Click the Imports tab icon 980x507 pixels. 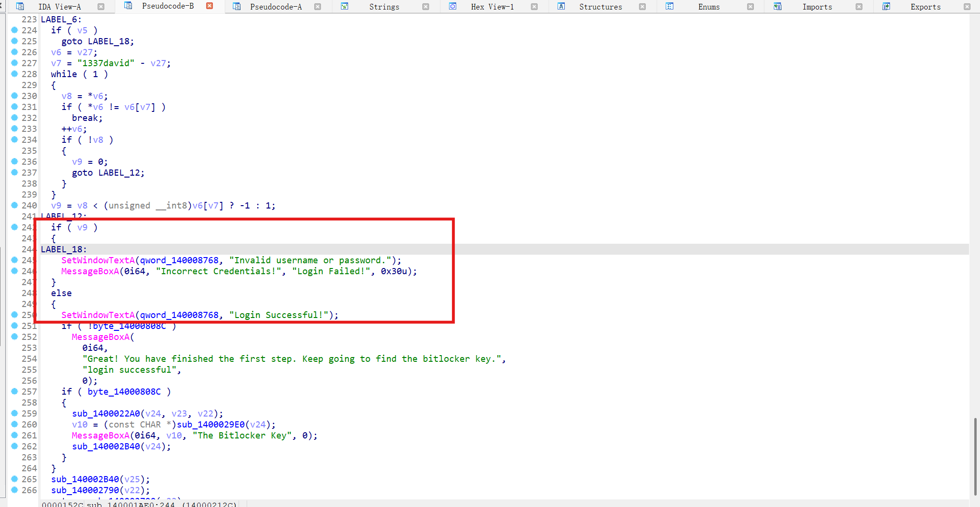778,7
